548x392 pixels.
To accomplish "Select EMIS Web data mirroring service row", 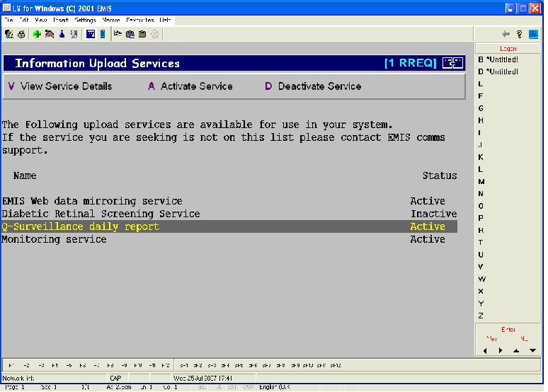I will [92, 201].
